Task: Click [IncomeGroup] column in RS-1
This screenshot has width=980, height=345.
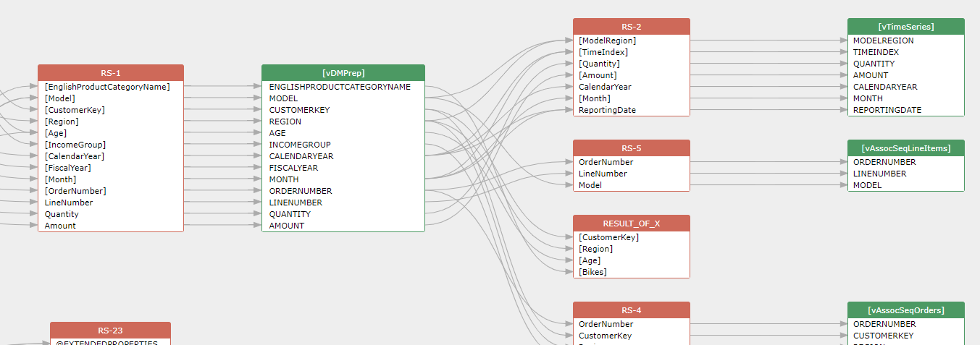Action: click(75, 145)
